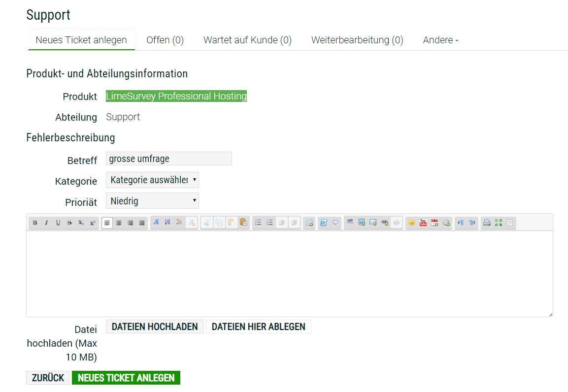Insert a quote bubble
This screenshot has height=392, width=568.
click(335, 223)
